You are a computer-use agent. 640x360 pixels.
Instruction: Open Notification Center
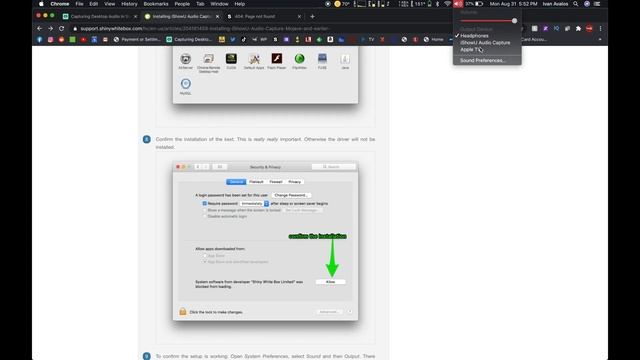[x=597, y=4]
